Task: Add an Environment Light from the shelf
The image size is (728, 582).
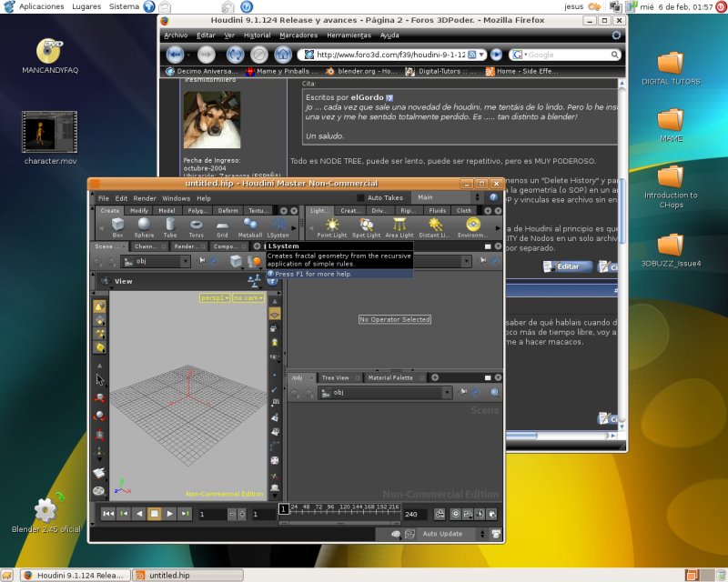Action: pos(472,227)
